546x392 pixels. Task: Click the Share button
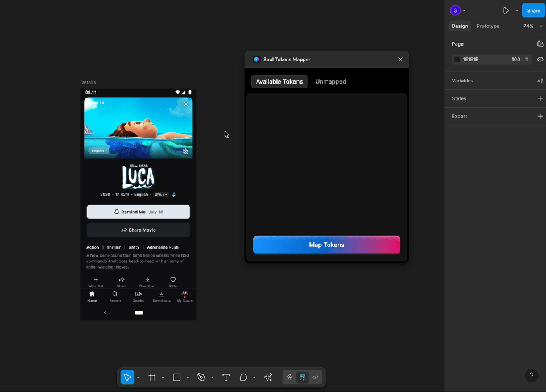click(533, 10)
